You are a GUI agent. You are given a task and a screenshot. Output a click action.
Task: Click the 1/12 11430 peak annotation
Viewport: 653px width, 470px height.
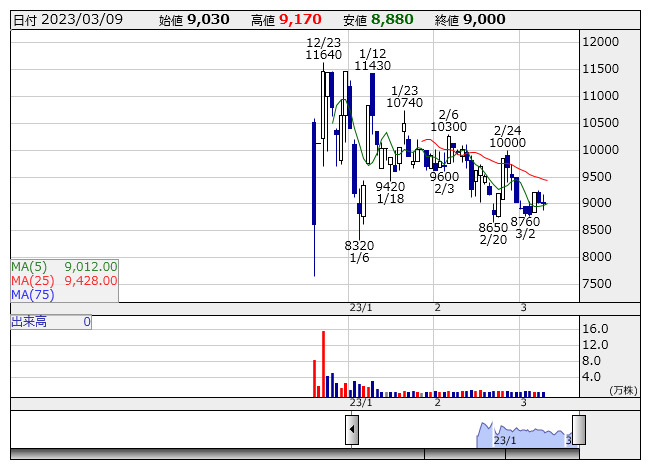373,60
